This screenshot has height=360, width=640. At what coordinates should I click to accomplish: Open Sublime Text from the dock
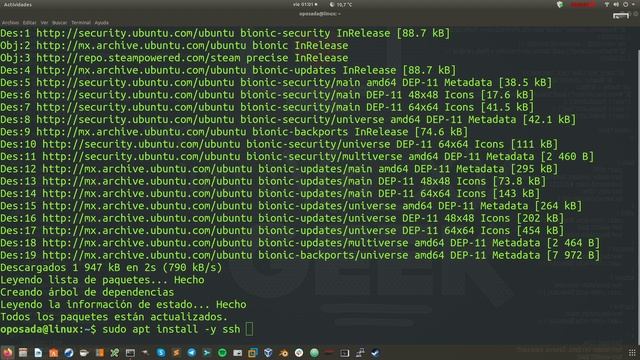click(x=176, y=353)
